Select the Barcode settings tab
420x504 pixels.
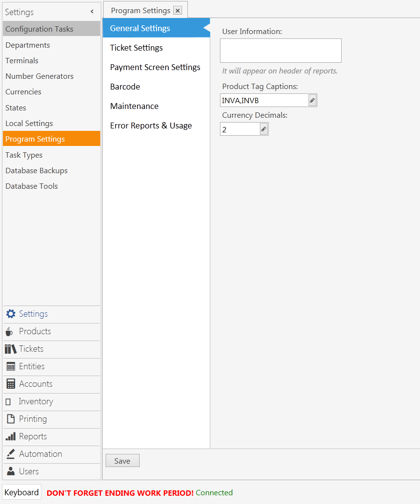[x=125, y=87]
